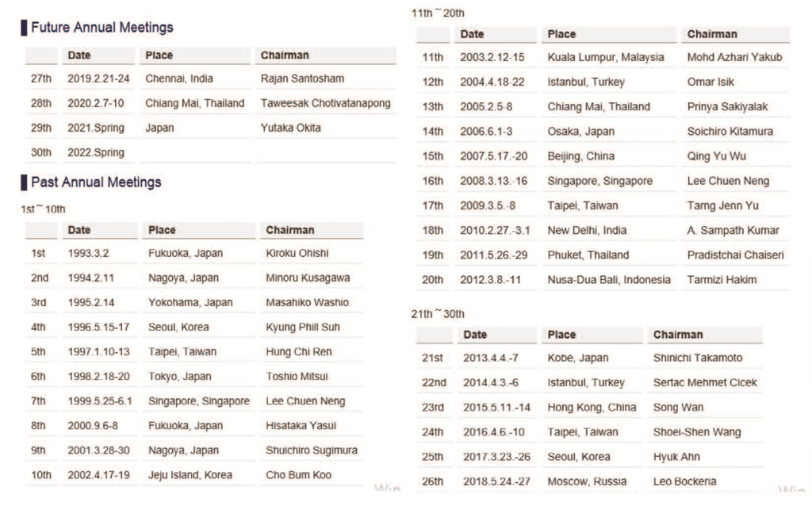Click Kiroku Ohishi in the chairman column
812x506 pixels.
(x=297, y=253)
